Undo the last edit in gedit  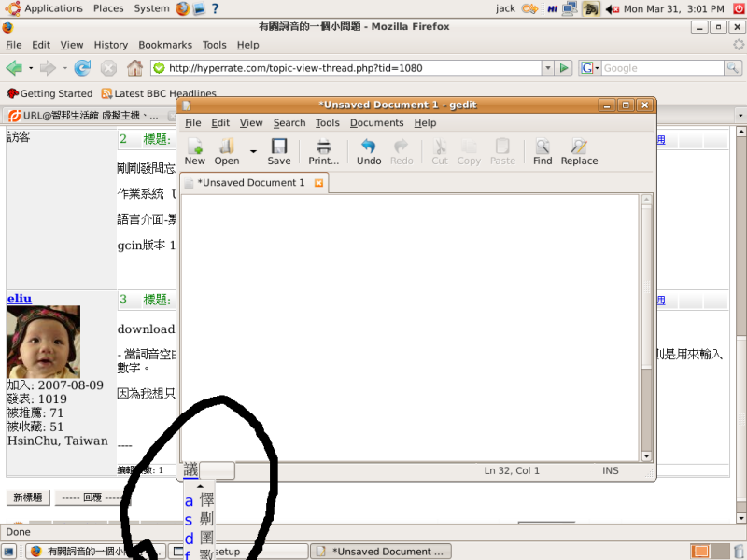[x=369, y=150]
